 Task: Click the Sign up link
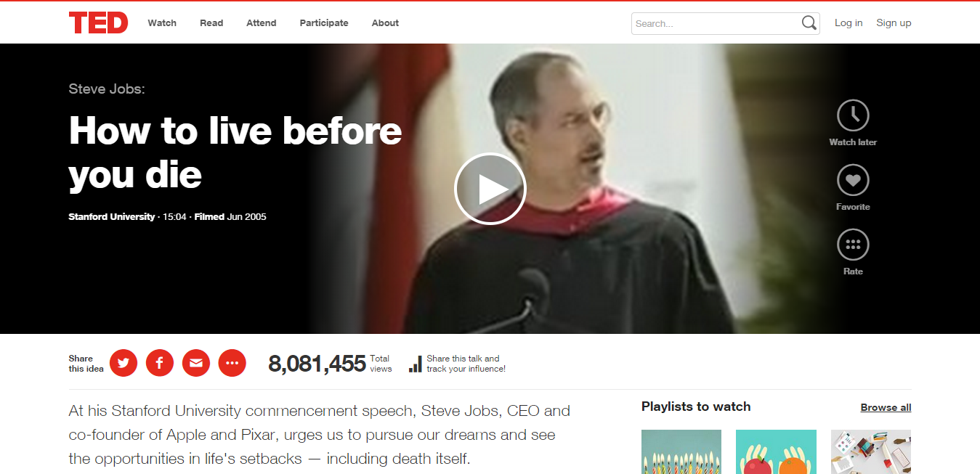pyautogui.click(x=894, y=23)
